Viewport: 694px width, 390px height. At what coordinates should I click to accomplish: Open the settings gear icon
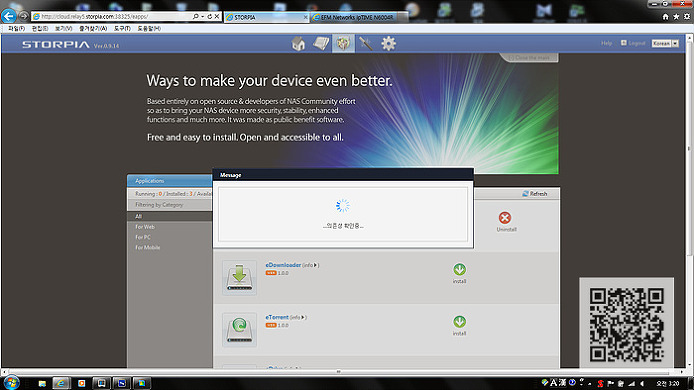pyautogui.click(x=389, y=43)
